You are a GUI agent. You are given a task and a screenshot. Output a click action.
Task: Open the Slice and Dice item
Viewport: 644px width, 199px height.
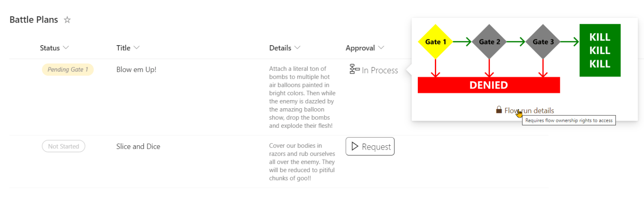(138, 146)
